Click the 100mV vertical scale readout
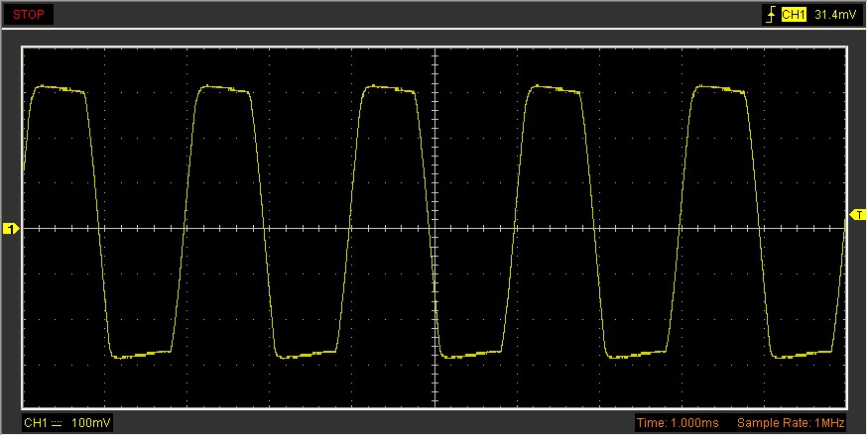868x436 pixels. click(91, 423)
